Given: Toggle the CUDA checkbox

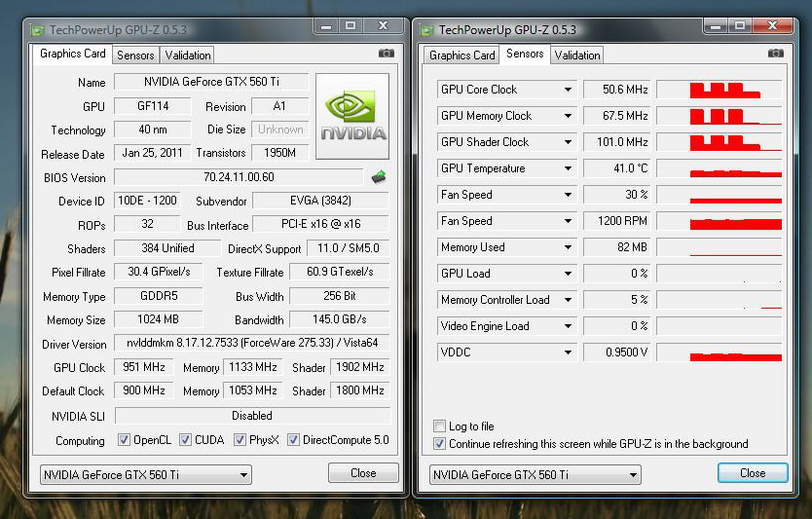Looking at the screenshot, I should [185, 440].
